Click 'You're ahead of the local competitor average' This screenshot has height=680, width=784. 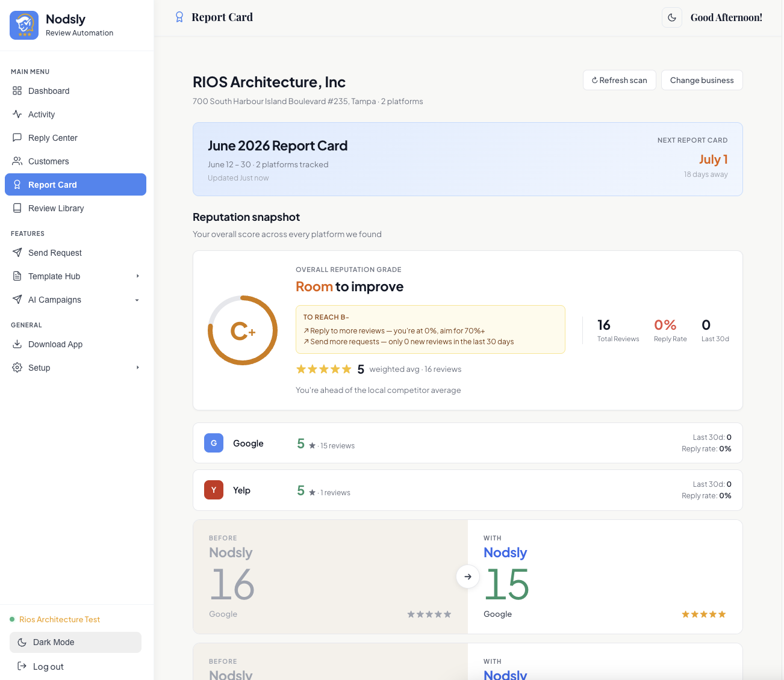coord(378,390)
